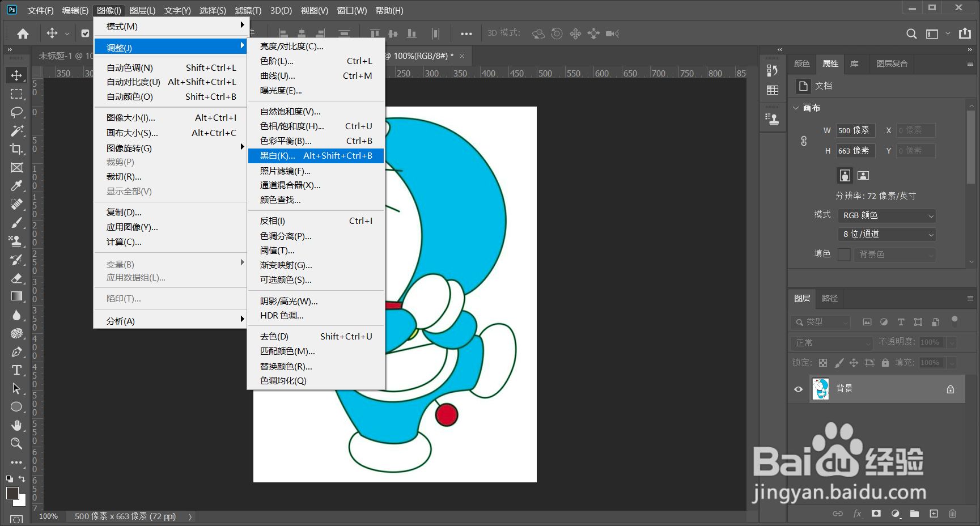This screenshot has width=980, height=526.
Task: Toggle lock transparent pixels in the Layers panel
Action: (x=822, y=363)
